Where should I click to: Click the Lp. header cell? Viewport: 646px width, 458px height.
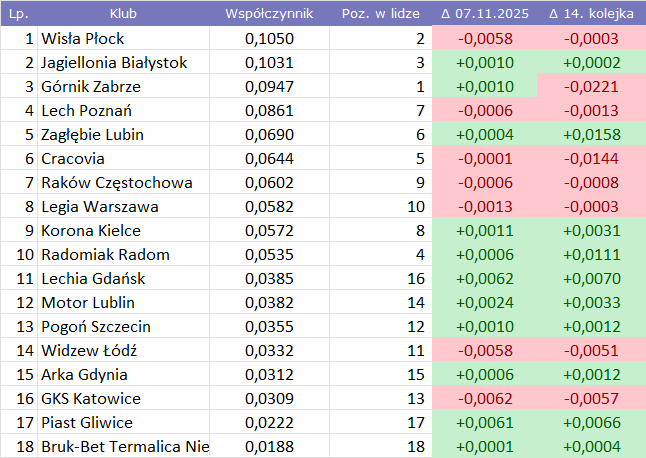[x=18, y=15]
